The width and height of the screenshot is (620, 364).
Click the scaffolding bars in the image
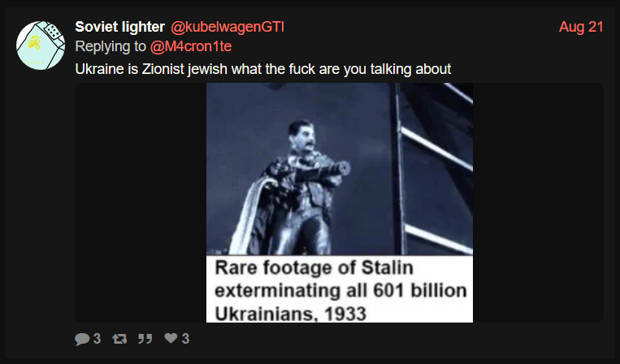click(x=433, y=168)
